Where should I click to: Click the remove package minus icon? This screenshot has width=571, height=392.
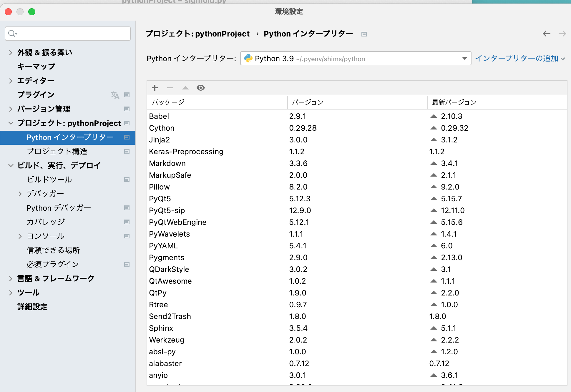pos(170,88)
